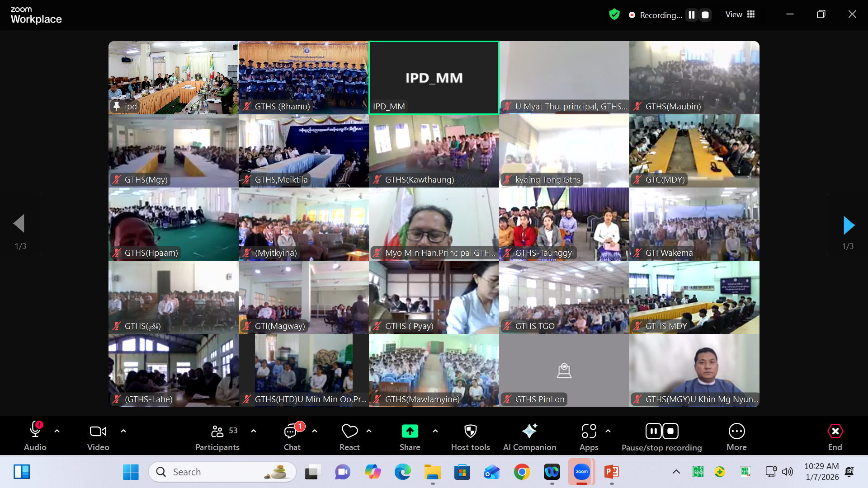Pause recording from top bar
868x488 pixels.
tap(692, 15)
